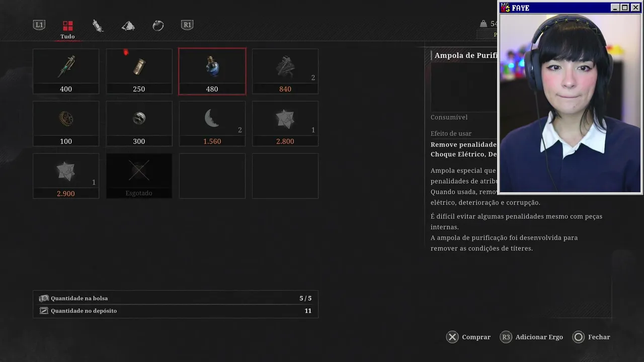Viewport: 644px width, 362px height.
Task: Click Comprar to buy the item
Action: 468,337
